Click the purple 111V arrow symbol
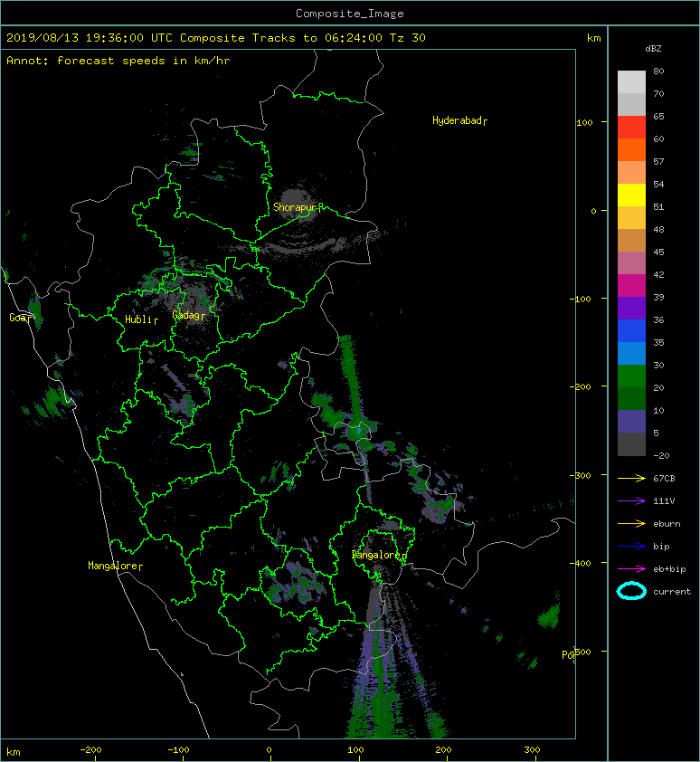 pos(631,501)
